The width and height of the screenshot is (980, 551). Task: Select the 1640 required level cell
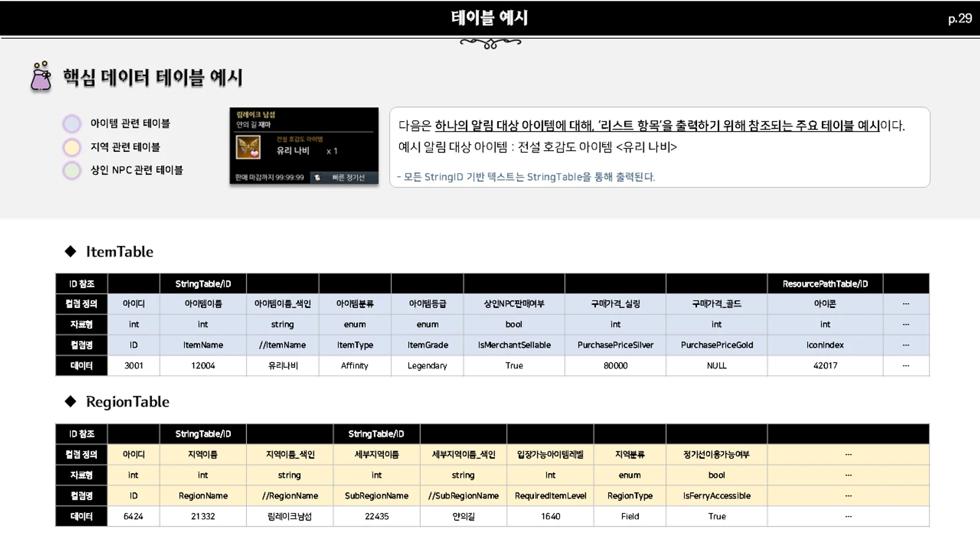(x=551, y=516)
